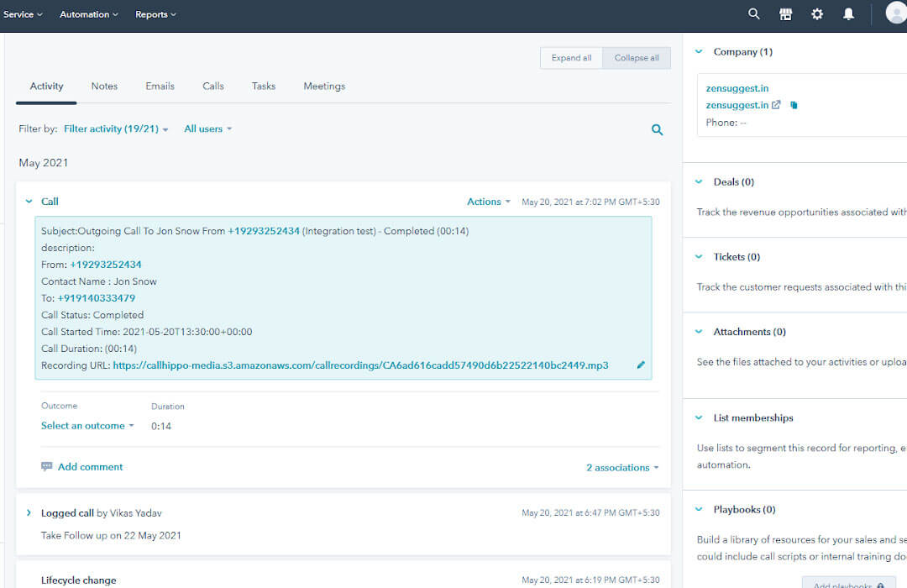Click 'Take Follow up on 22 May 2021' text

(111, 535)
